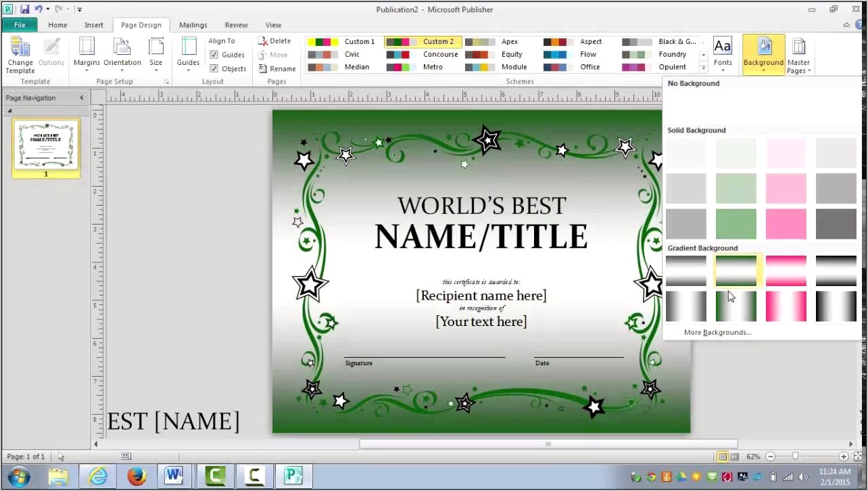Screen dimensions: 868x491
Task: Open Customize Quick Access Toolbar dropdown
Action: (79, 9)
